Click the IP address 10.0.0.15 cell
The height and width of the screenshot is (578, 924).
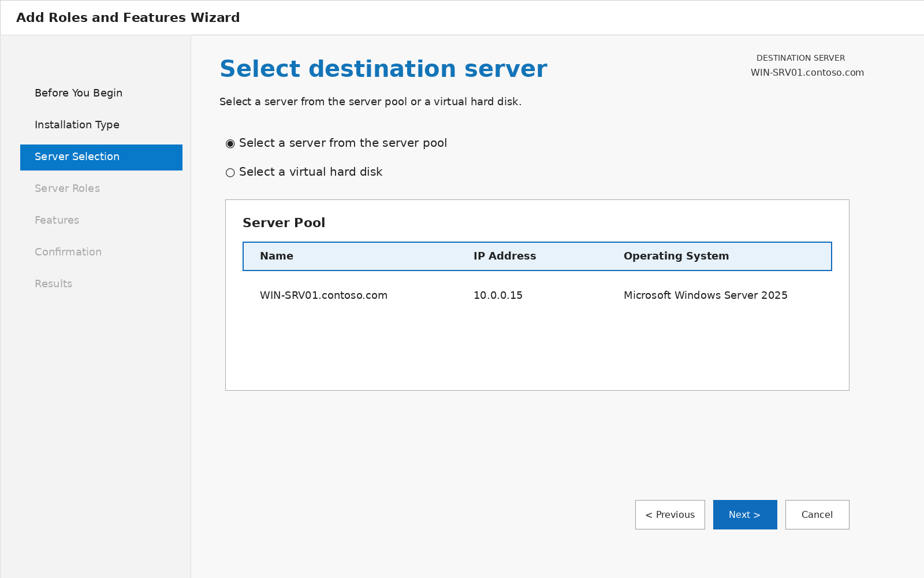click(x=498, y=295)
